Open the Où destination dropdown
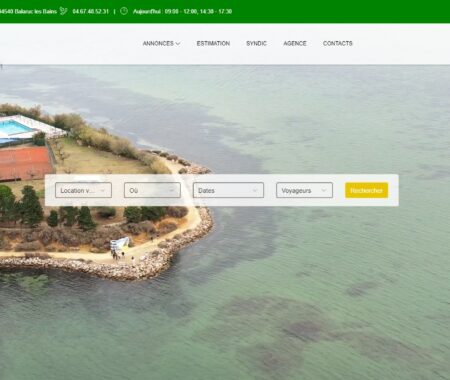 click(152, 190)
